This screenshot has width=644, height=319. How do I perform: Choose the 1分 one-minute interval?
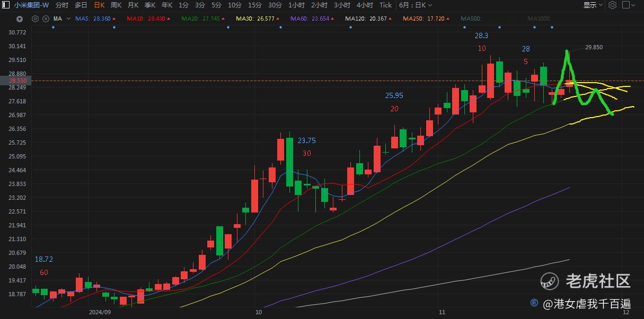[x=183, y=5]
